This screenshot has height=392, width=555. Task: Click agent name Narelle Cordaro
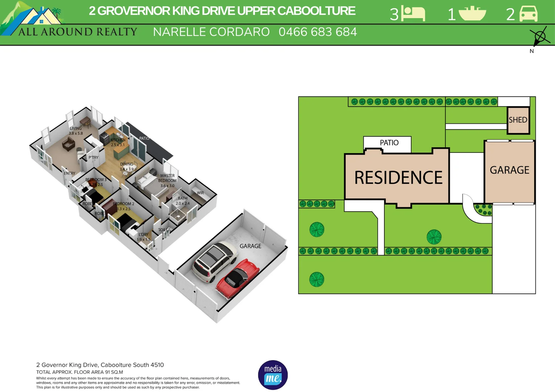(x=211, y=32)
